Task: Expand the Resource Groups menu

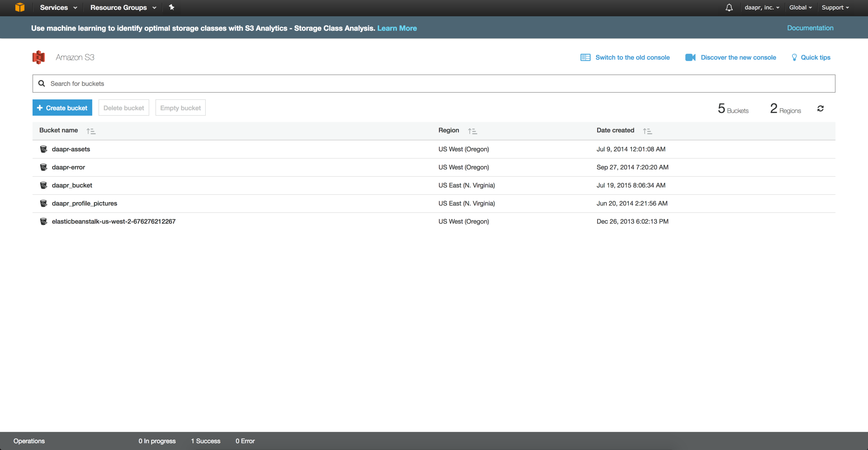Action: (x=123, y=7)
